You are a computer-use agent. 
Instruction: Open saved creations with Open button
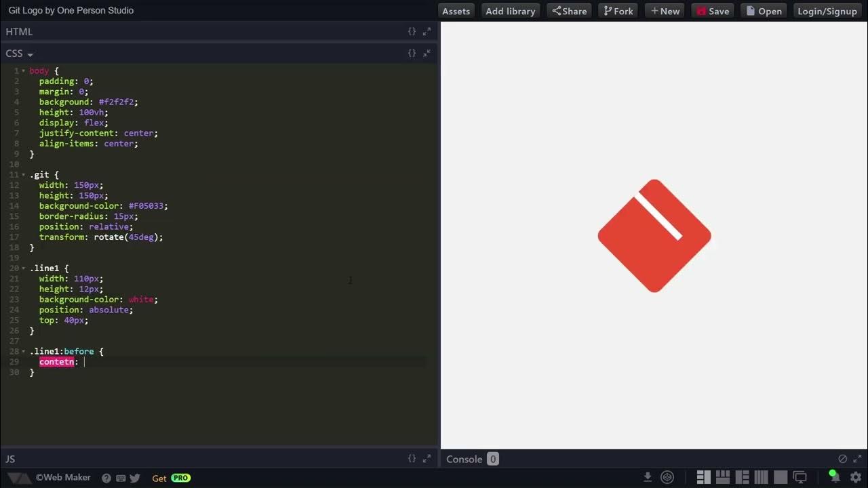pyautogui.click(x=764, y=11)
